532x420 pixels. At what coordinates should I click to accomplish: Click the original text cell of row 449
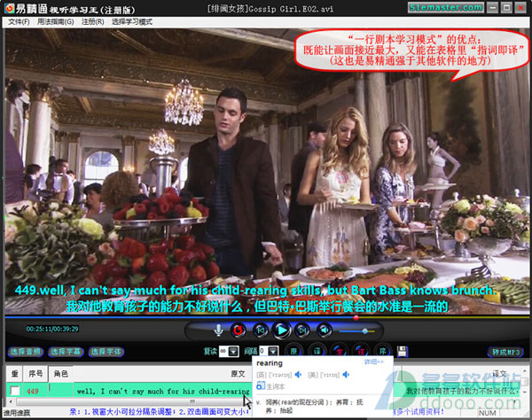point(163,391)
